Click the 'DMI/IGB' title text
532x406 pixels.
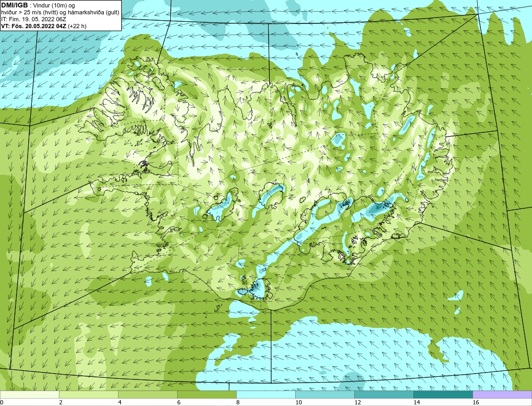(x=14, y=5)
